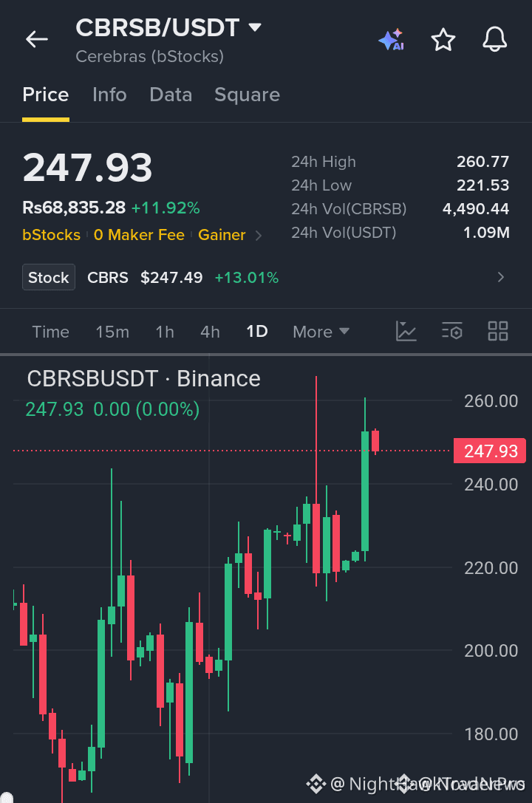Viewport: 532px width, 803px height.
Task: Tap the 220.00 price axis label
Action: [x=491, y=568]
